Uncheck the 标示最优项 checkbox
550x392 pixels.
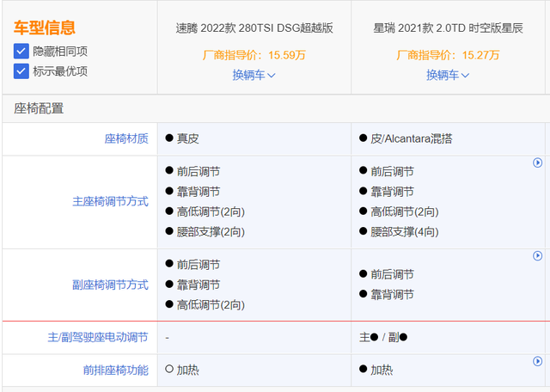pyautogui.click(x=21, y=71)
